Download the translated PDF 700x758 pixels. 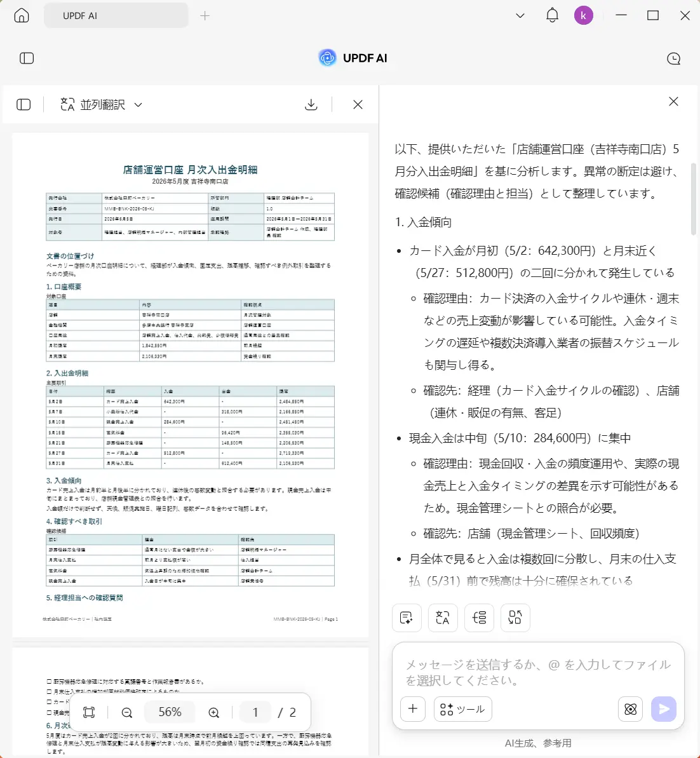coord(311,104)
